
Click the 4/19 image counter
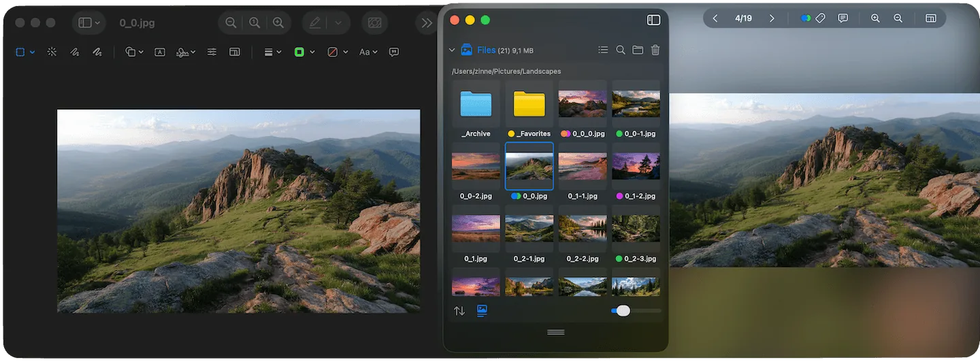click(743, 18)
